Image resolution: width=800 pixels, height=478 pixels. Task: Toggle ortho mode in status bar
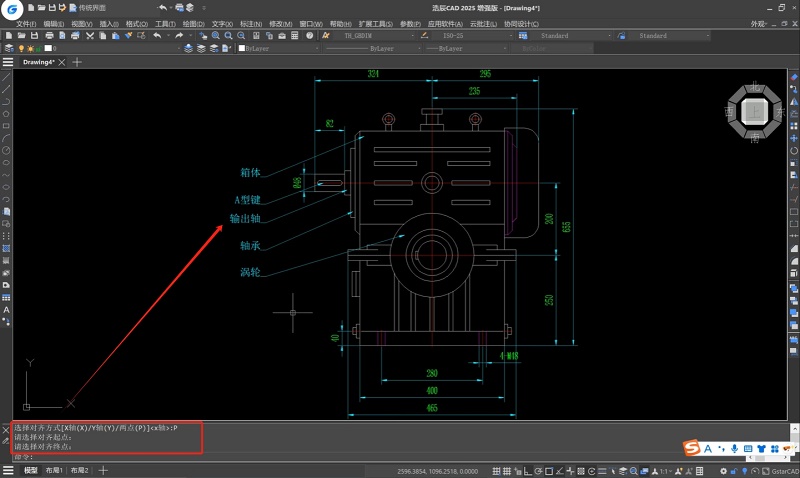point(528,471)
